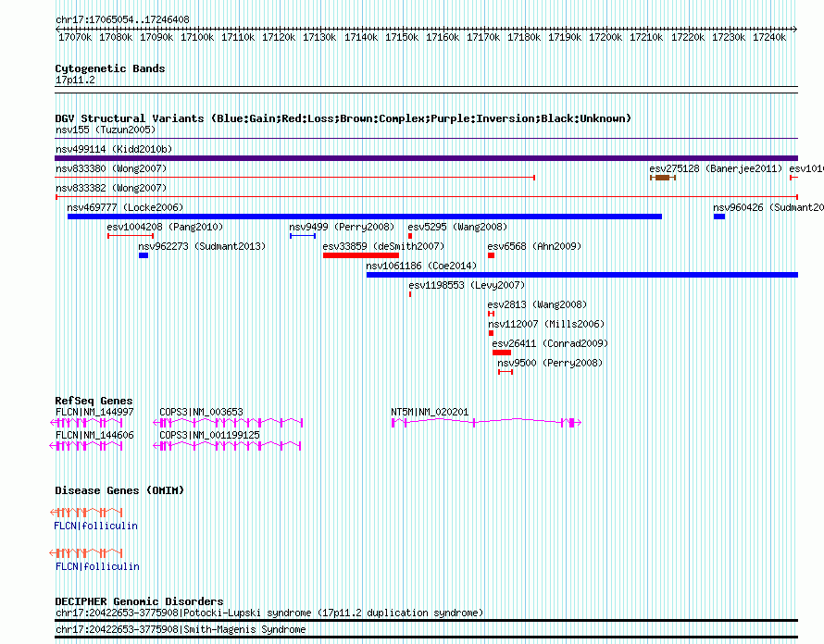Click the COPS3 NM_003653 gene glyph

228,422
